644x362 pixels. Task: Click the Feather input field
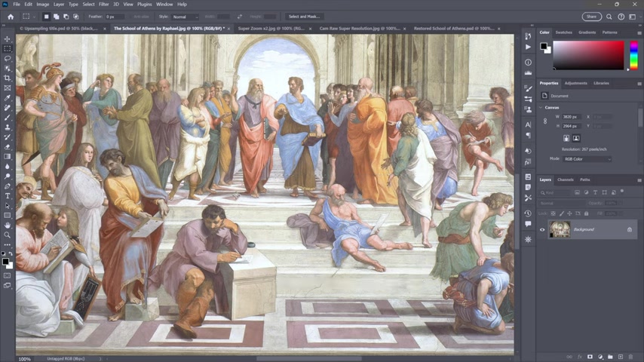115,17
